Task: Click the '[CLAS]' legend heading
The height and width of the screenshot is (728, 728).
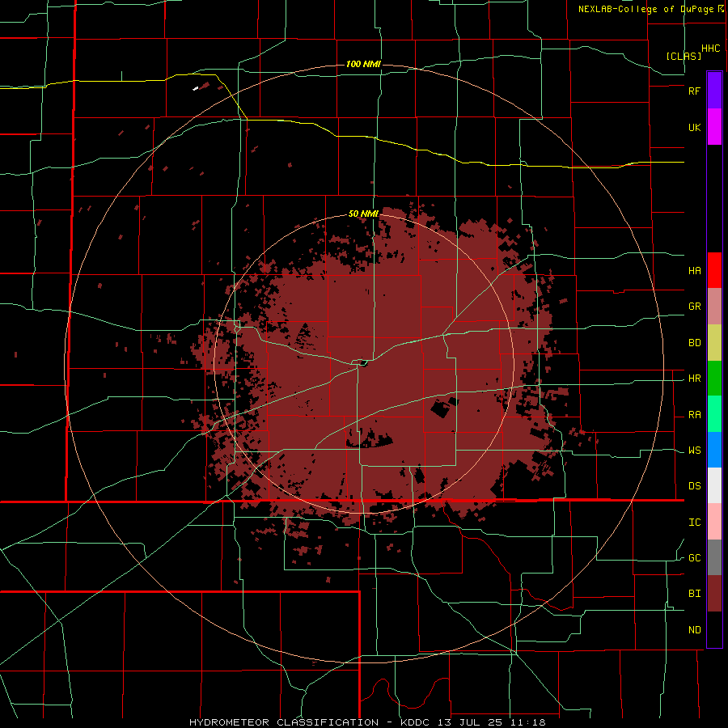Action: click(684, 56)
